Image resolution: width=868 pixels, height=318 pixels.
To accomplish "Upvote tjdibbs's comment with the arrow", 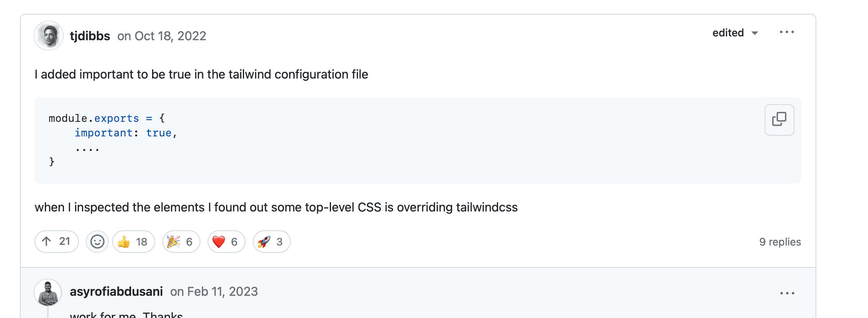I will coord(57,241).
